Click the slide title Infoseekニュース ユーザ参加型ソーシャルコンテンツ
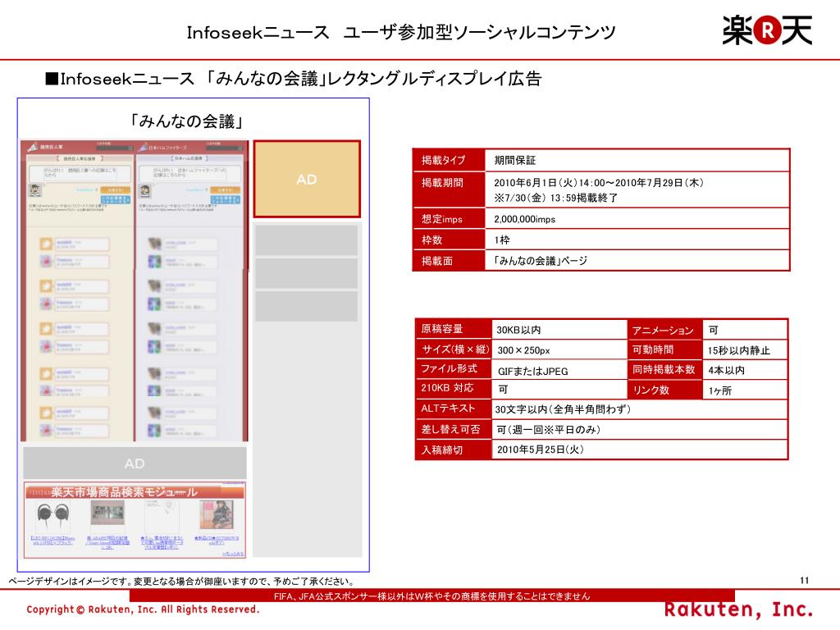Viewport: 840px width, 630px height. tap(401, 32)
